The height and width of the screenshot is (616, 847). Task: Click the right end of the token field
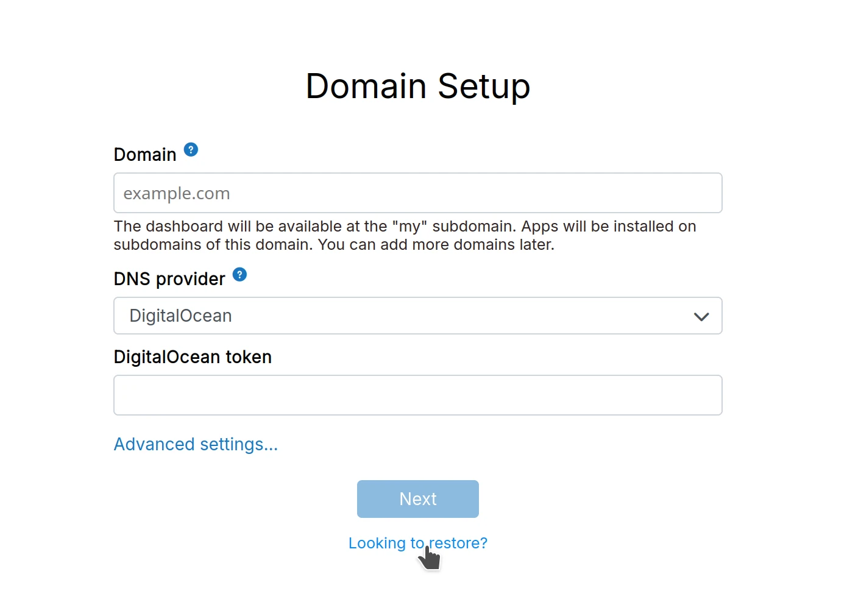pos(701,395)
